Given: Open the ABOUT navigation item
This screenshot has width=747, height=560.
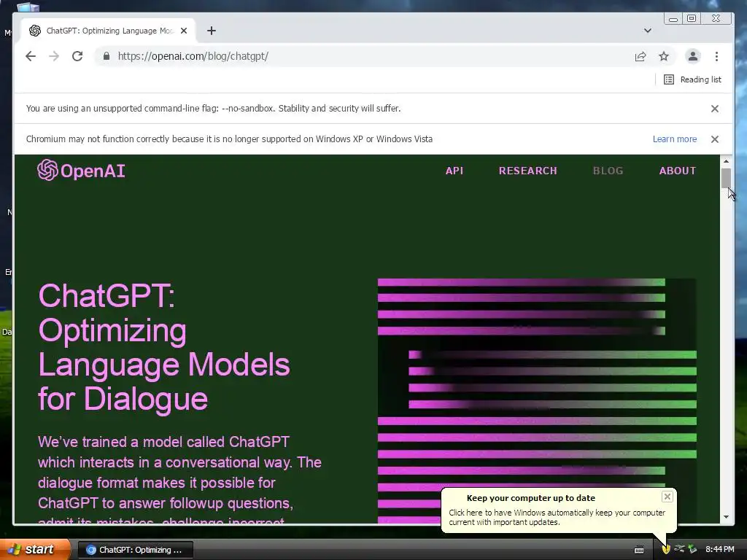Looking at the screenshot, I should [x=678, y=171].
